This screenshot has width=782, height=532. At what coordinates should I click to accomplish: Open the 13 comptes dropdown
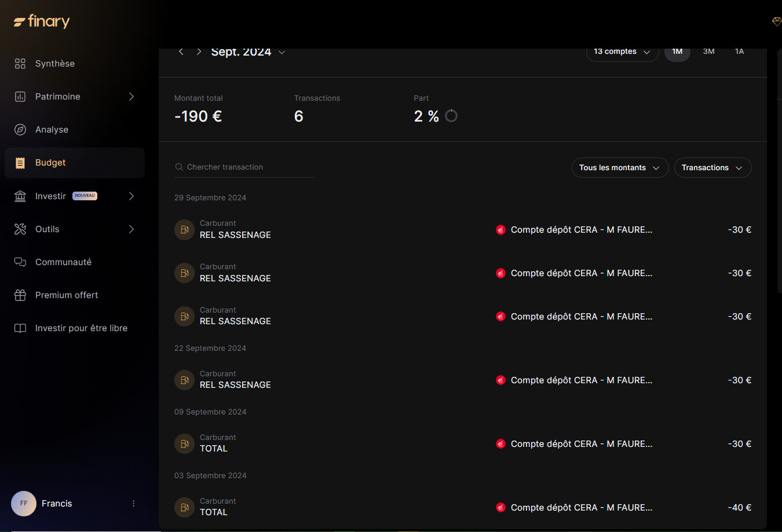[622, 52]
